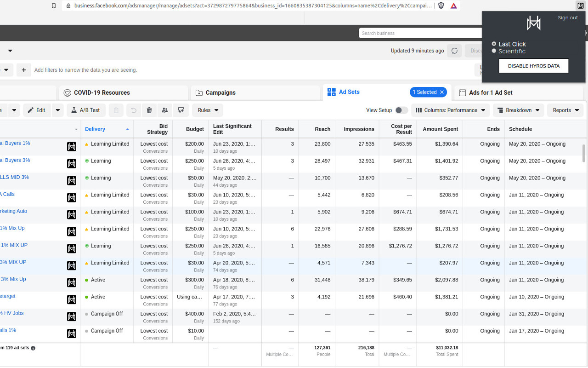Click the Brave shield icon in address bar
This screenshot has width=588, height=368.
[441, 6]
